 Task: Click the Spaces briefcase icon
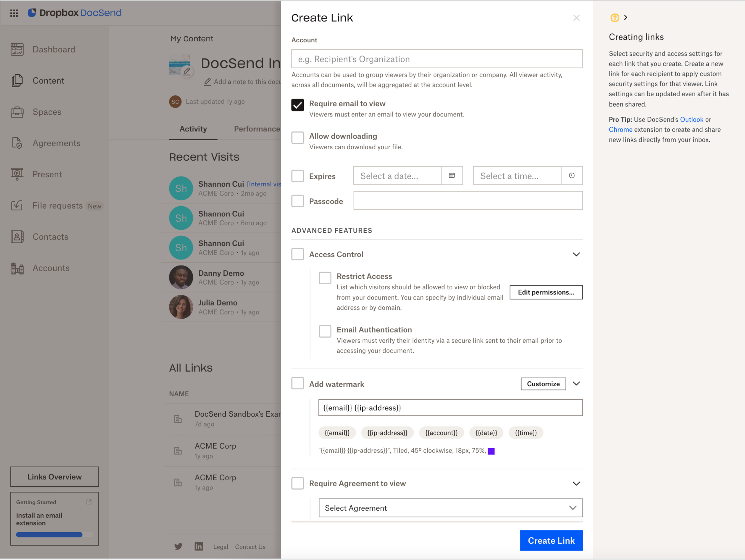click(17, 112)
